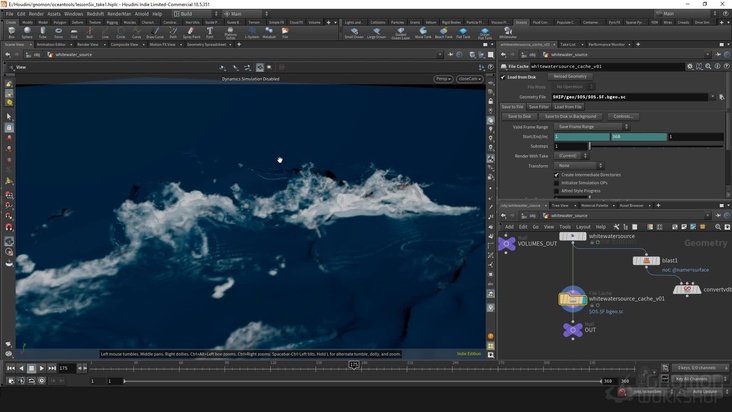Jump to first frame button
Viewport: 732px width, 412px height.
click(x=10, y=368)
